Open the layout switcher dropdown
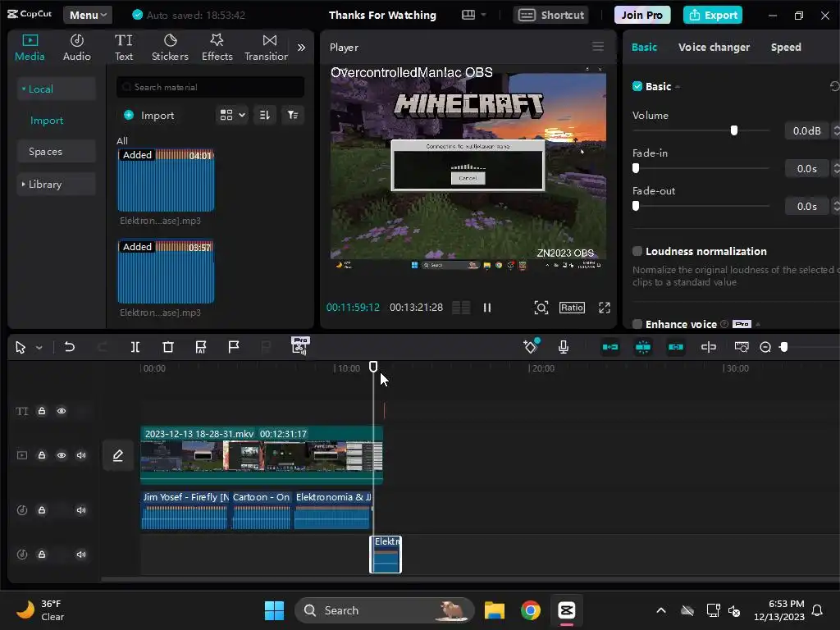The image size is (840, 630). click(x=474, y=15)
